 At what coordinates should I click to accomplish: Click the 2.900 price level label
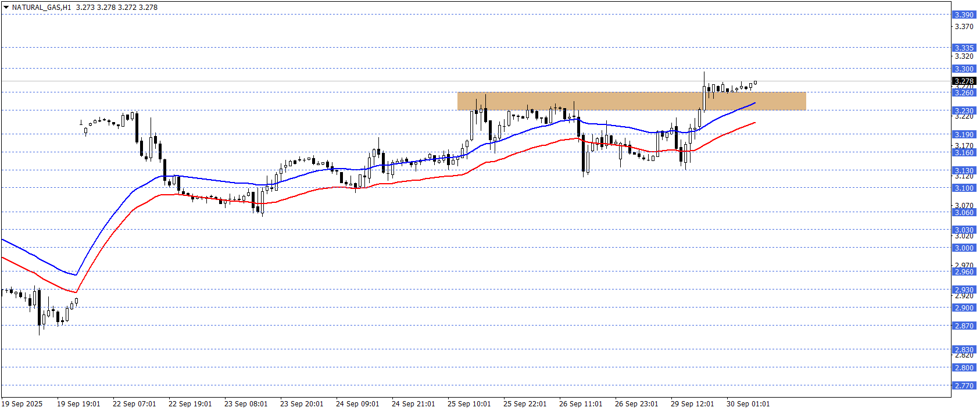964,308
